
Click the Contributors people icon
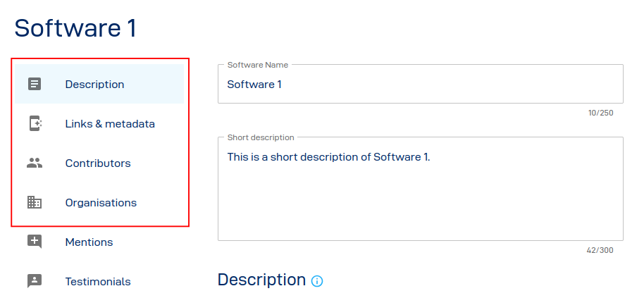pos(35,163)
